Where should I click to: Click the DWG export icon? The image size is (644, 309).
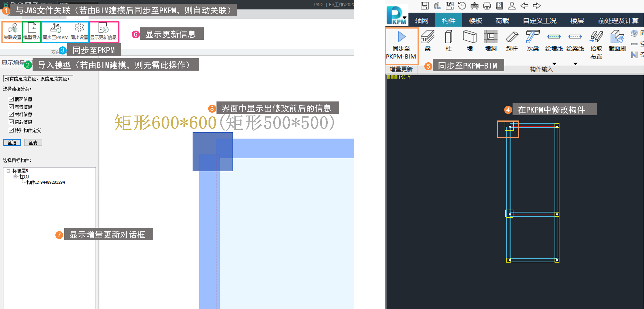[474, 6]
